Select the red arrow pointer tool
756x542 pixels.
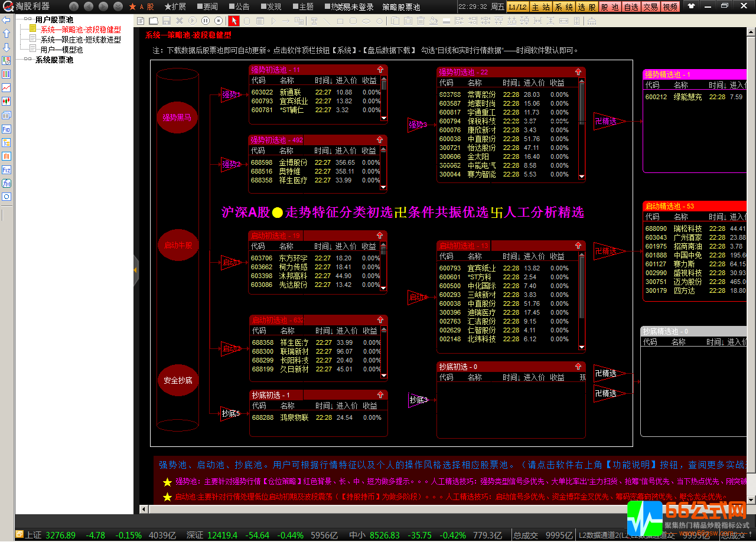pyautogui.click(x=234, y=21)
